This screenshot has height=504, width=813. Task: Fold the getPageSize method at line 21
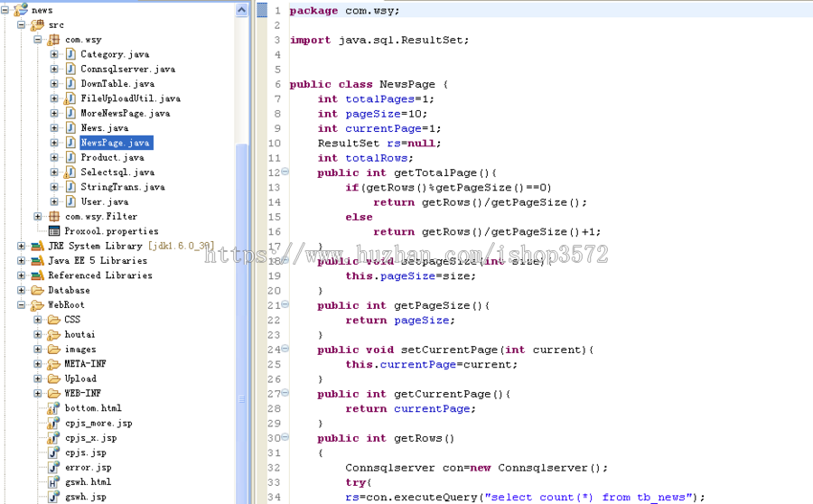[x=285, y=304]
